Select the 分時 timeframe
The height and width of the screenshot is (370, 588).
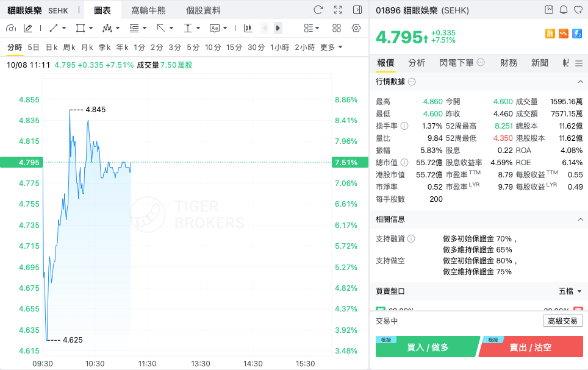(x=15, y=47)
